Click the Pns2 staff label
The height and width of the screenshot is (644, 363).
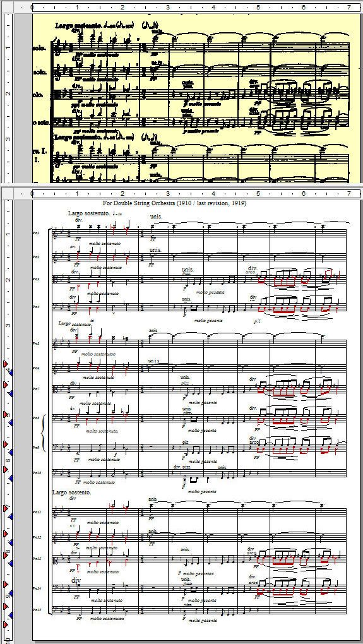(x=36, y=257)
